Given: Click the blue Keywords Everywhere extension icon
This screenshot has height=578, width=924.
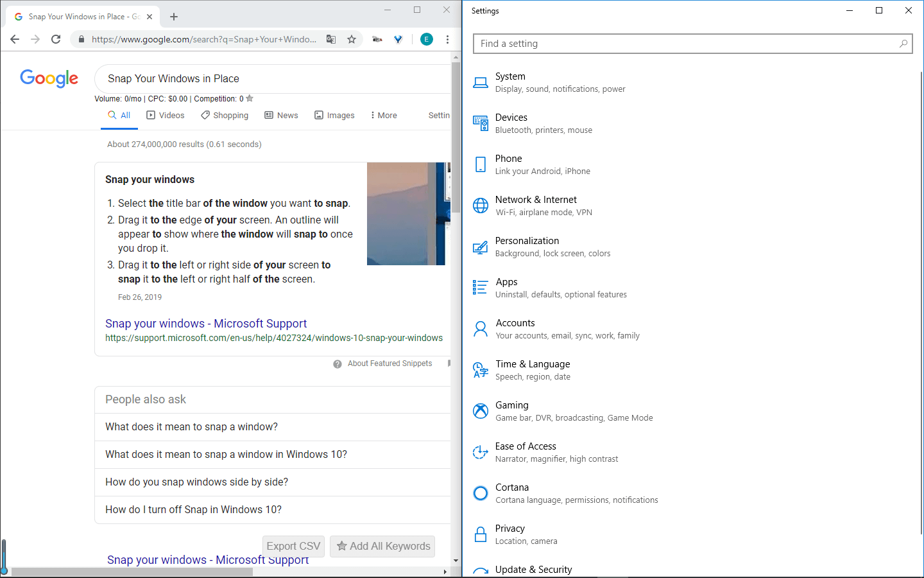Looking at the screenshot, I should click(x=398, y=39).
